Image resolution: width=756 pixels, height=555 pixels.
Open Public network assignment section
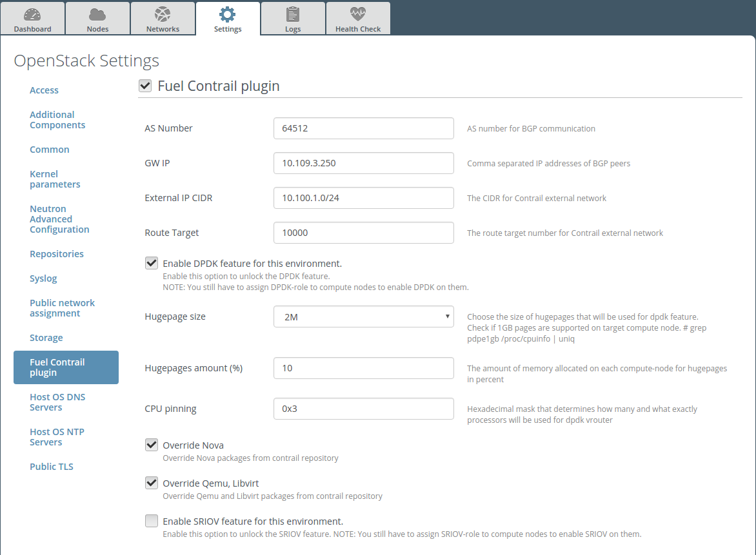click(62, 308)
